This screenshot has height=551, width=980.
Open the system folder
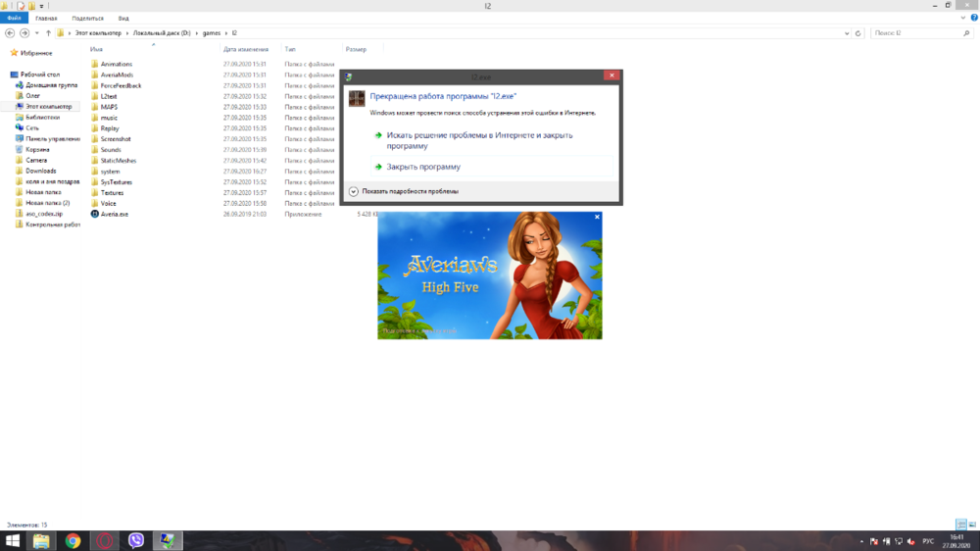pyautogui.click(x=110, y=171)
